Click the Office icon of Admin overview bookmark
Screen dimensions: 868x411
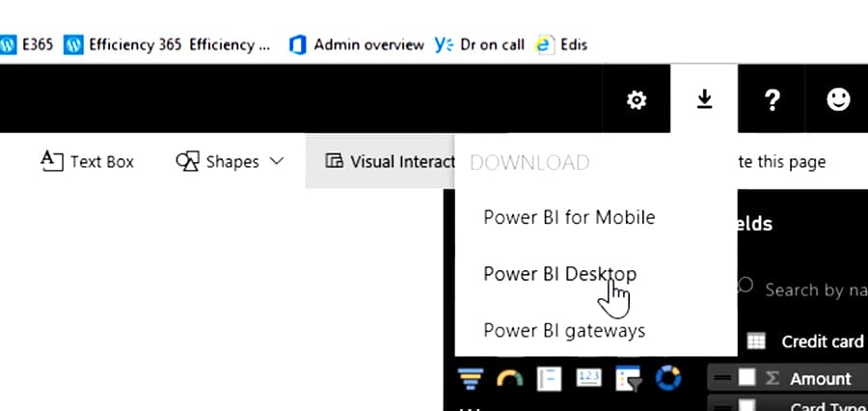298,45
